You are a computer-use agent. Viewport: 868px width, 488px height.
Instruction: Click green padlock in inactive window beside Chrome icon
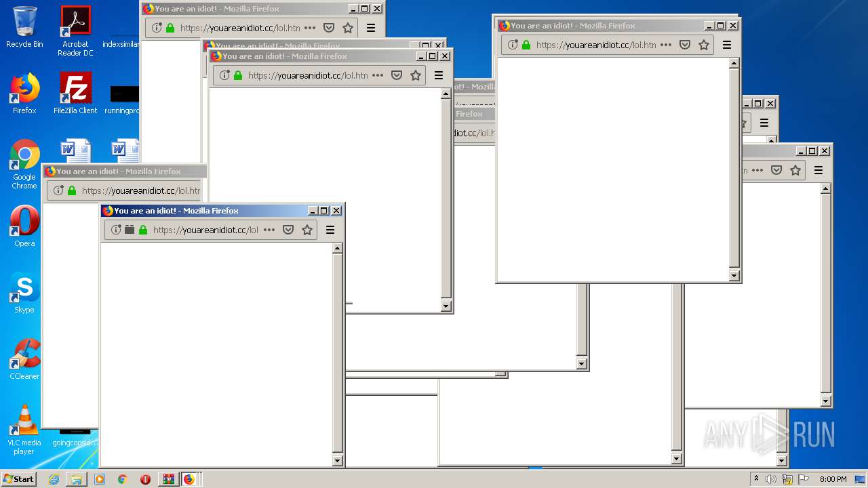pyautogui.click(x=72, y=190)
